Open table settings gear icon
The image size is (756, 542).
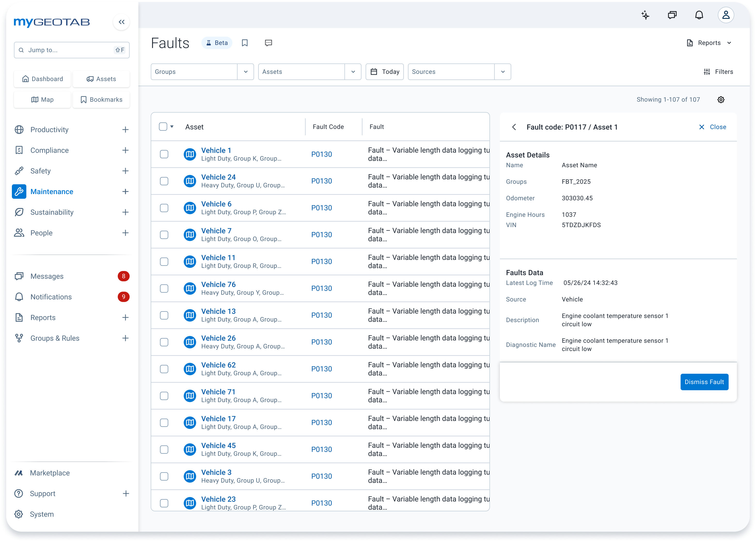pos(721,100)
